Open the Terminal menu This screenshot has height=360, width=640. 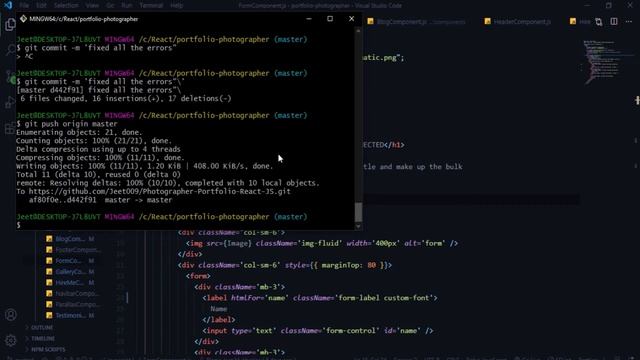click(x=151, y=6)
